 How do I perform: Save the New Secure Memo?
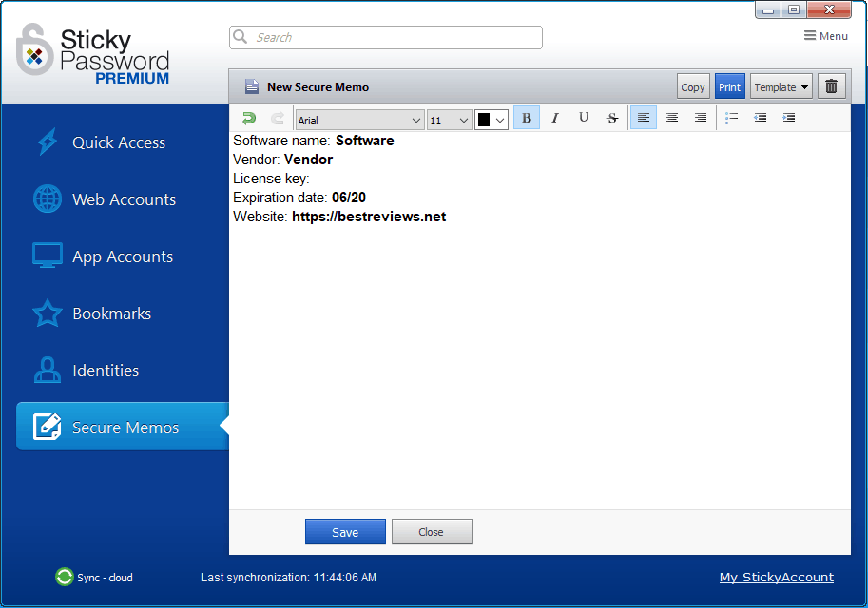tap(345, 531)
